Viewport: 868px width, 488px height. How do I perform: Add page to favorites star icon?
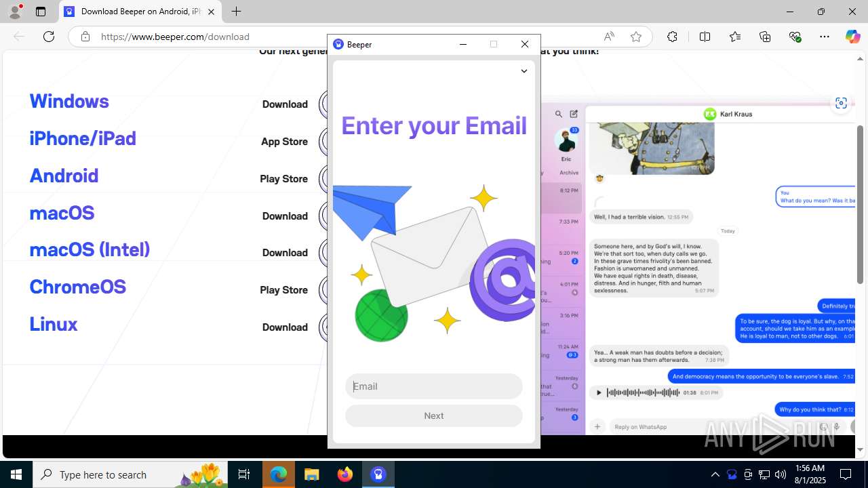tap(636, 37)
